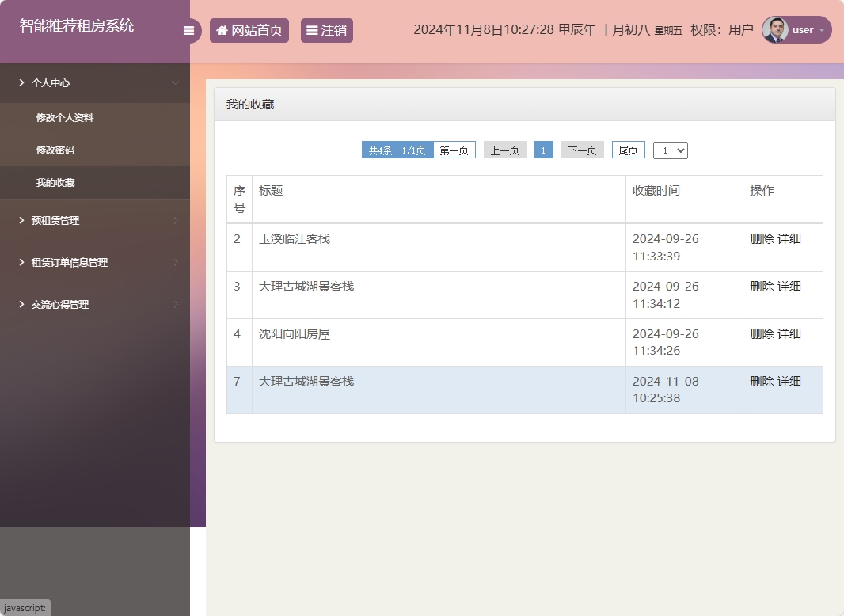Expand the 交流心得管理 section
This screenshot has height=616, width=844.
(x=59, y=304)
